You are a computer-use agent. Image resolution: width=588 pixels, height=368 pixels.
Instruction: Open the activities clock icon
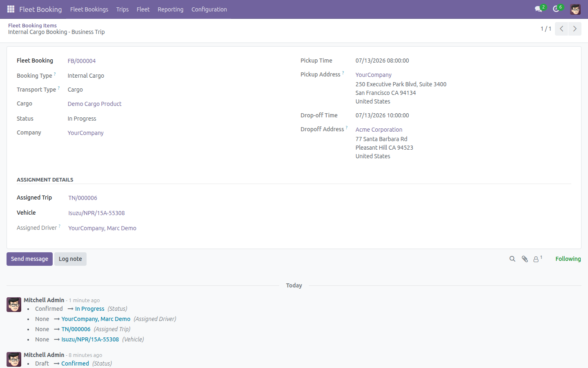point(557,9)
